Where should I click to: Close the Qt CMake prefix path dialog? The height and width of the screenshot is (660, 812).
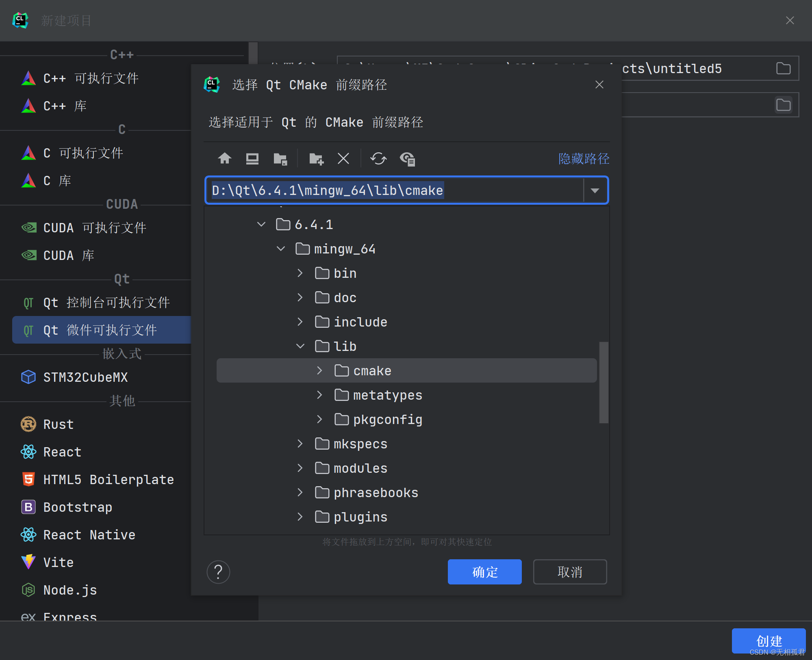(x=599, y=84)
